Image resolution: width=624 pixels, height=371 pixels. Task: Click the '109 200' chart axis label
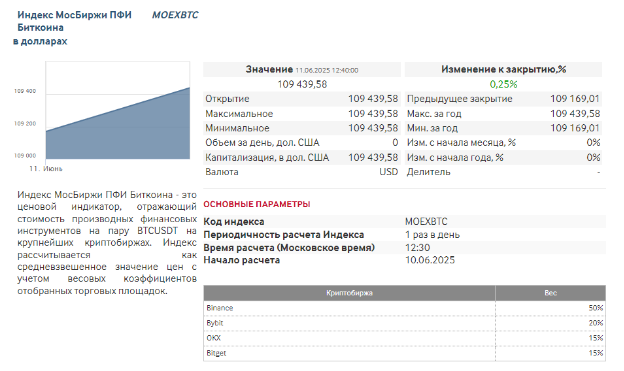tap(25, 123)
